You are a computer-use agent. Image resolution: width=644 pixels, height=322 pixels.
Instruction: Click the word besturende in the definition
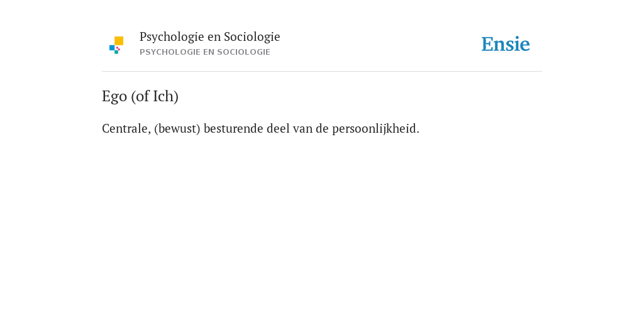pos(233,128)
